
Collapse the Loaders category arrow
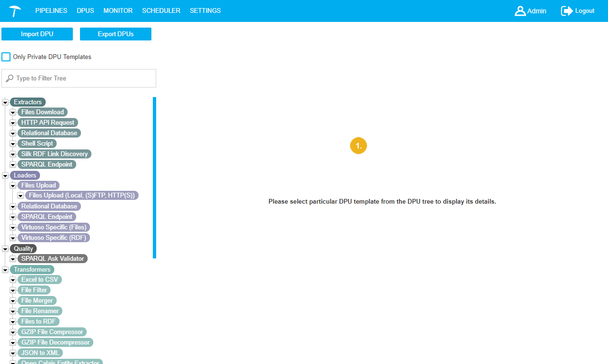pos(6,176)
